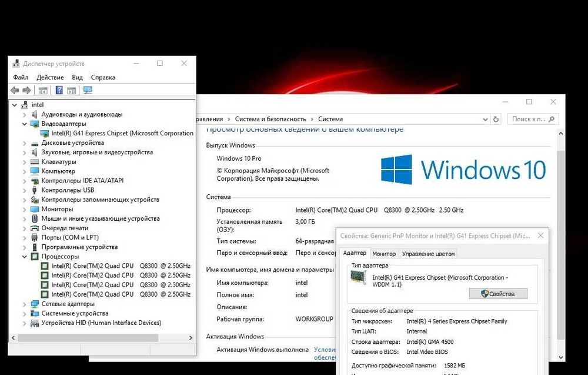Click Device Manager horizontal scrollbar left arrow

point(13,338)
